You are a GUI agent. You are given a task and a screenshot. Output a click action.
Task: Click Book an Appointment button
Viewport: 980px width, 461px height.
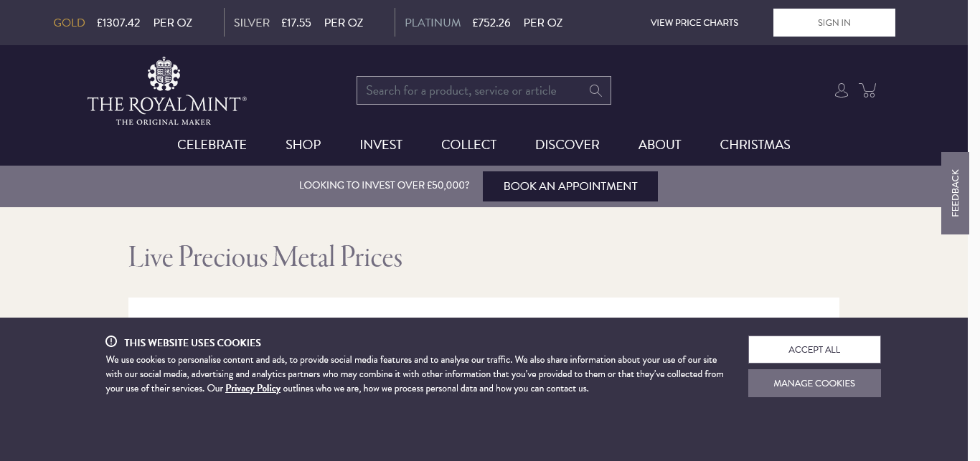pos(570,186)
